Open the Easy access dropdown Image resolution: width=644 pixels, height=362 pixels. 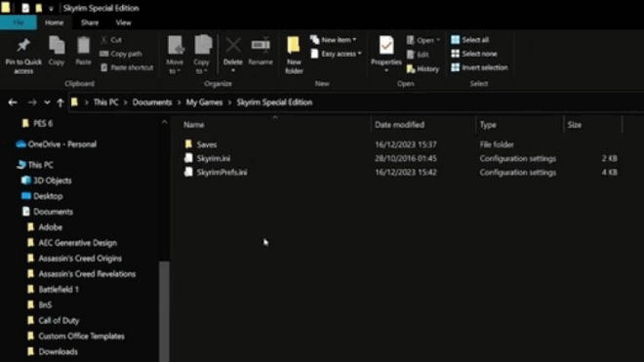tap(336, 54)
